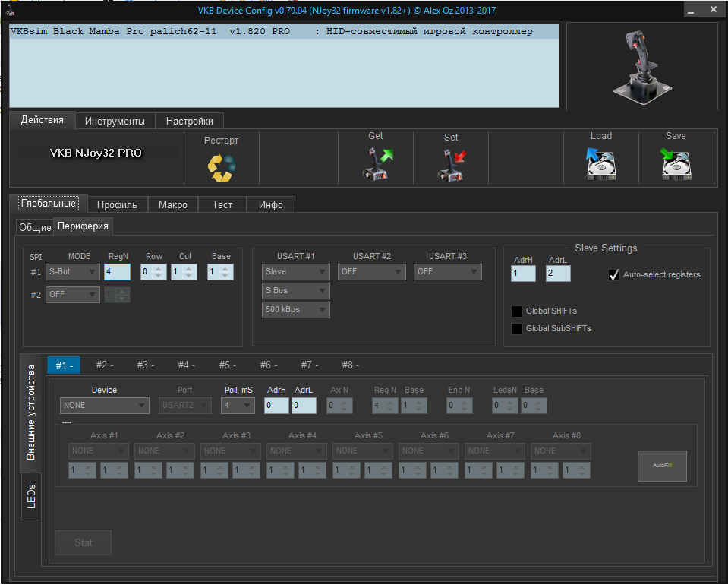Open the 500 kBps speed dropdown
Image resolution: width=728 pixels, height=585 pixels.
(296, 310)
